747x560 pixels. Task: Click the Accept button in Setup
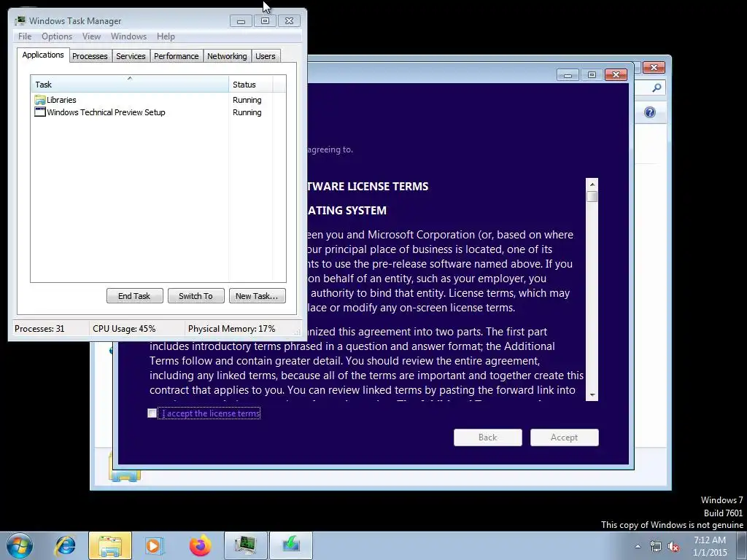point(565,437)
